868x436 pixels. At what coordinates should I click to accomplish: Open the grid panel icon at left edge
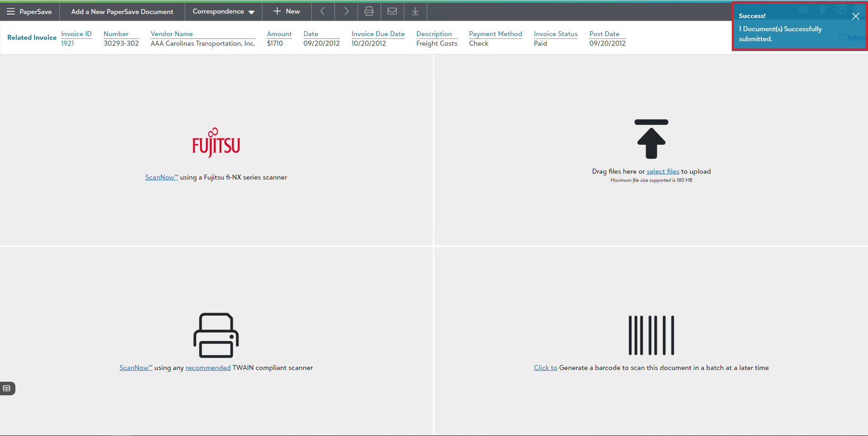tap(7, 389)
